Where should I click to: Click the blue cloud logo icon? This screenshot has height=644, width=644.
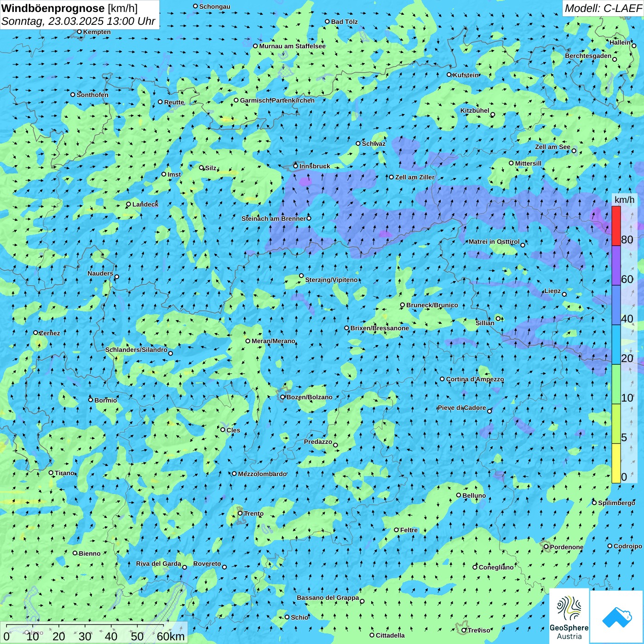(617, 617)
